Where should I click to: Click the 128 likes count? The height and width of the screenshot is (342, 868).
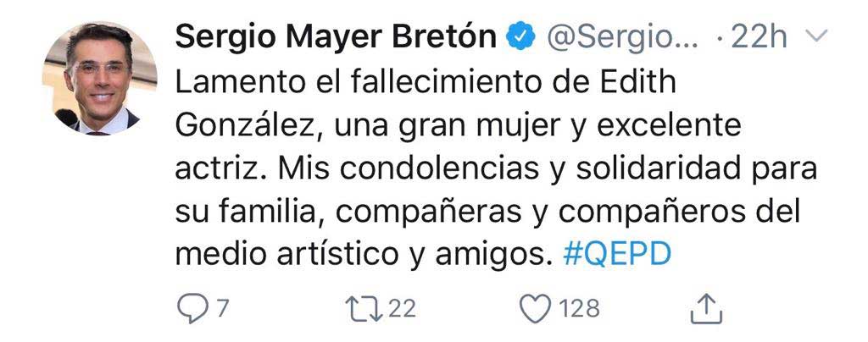pos(579,310)
